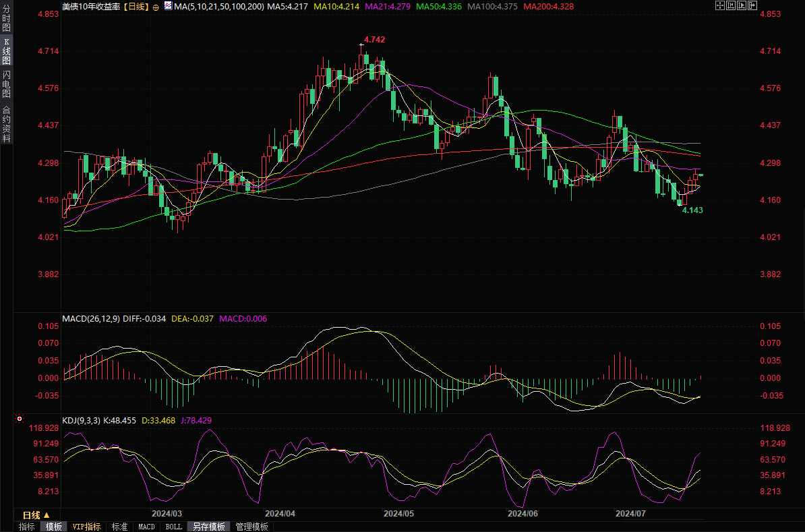Viewport: 805px width, 532px height.
Task: Apply the MACD template
Action: click(x=146, y=527)
